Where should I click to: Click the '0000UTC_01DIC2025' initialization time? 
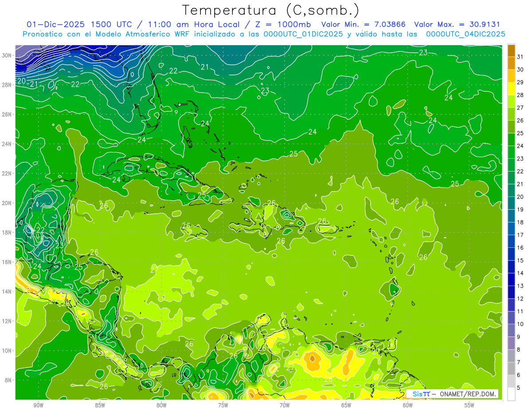pyautogui.click(x=303, y=34)
